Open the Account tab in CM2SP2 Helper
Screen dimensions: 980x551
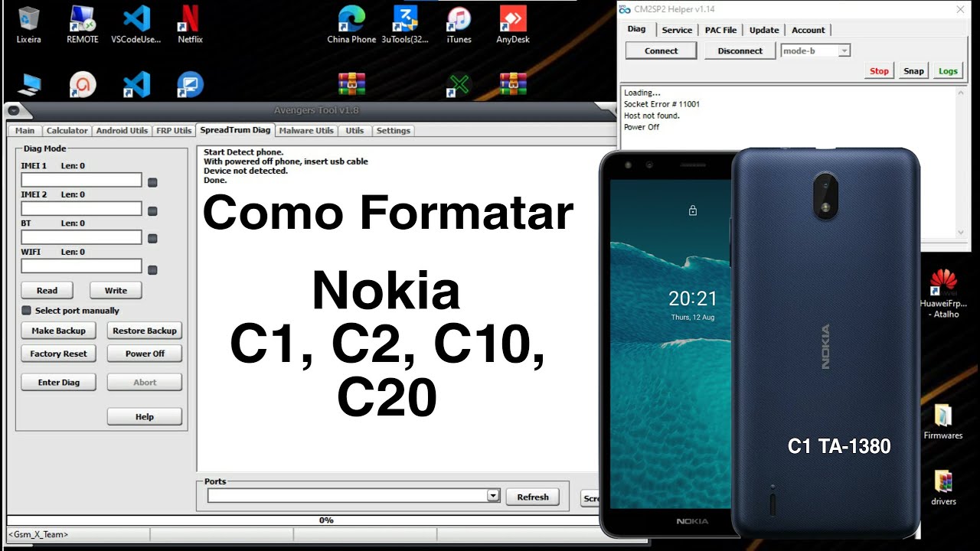pos(808,30)
